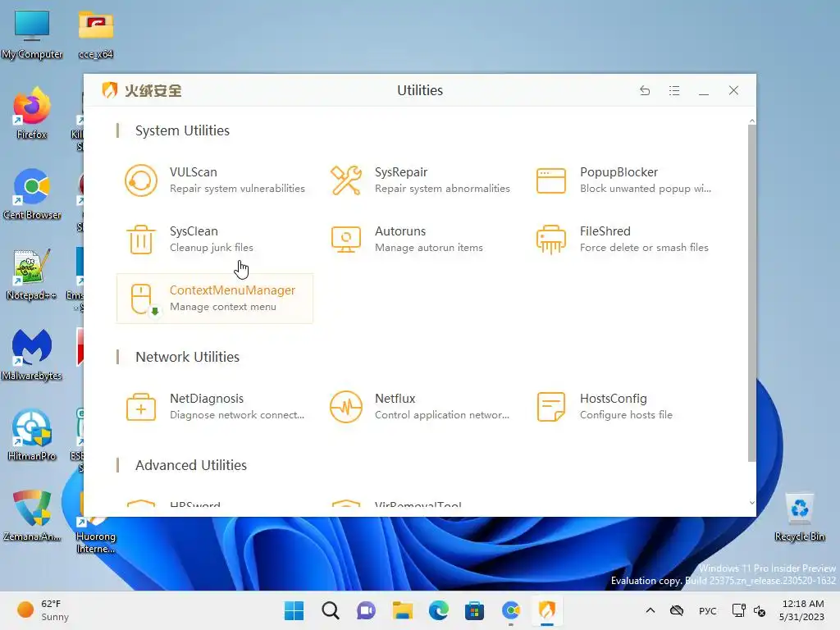The image size is (840, 630).
Task: Open the VULScan utility icon
Action: pyautogui.click(x=141, y=180)
